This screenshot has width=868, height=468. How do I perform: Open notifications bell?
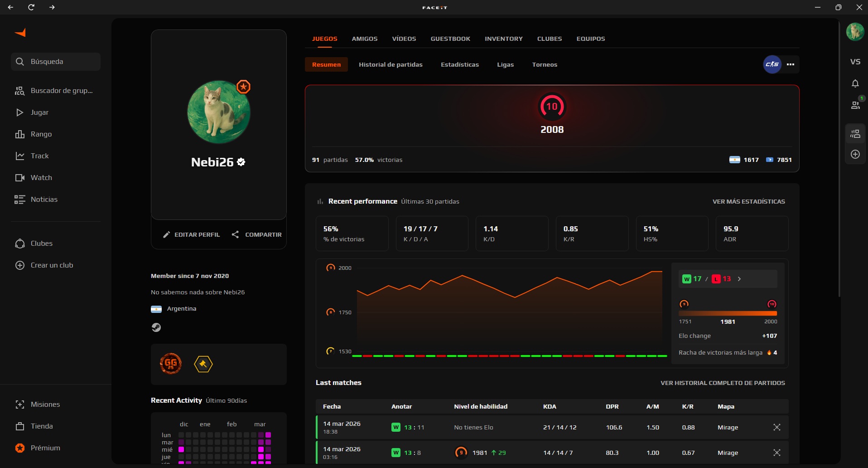point(855,83)
